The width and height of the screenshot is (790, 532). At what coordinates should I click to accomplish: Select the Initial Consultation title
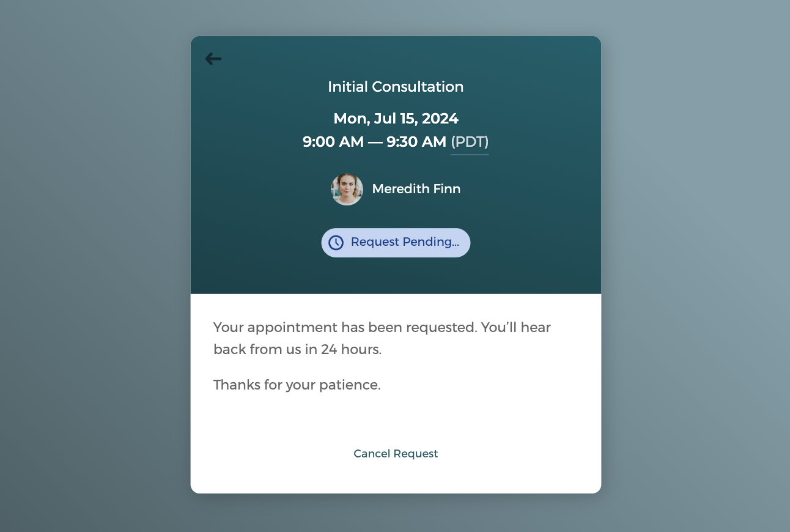(x=396, y=87)
